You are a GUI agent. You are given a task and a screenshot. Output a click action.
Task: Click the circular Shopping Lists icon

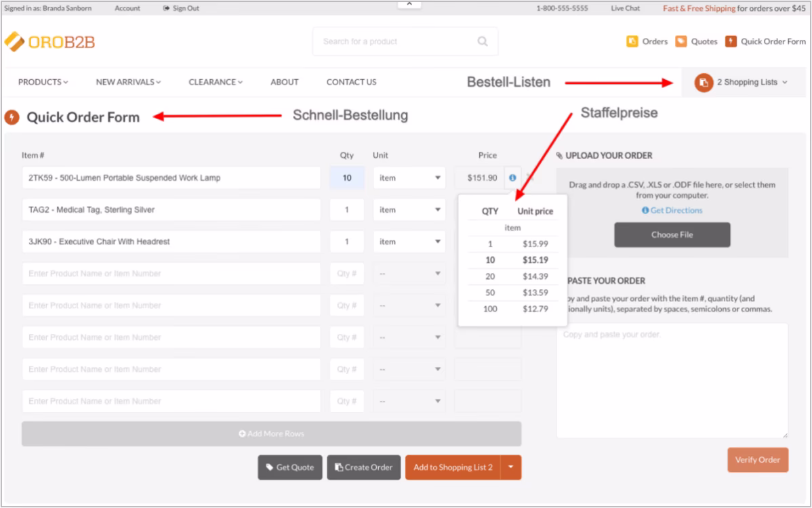click(x=703, y=82)
